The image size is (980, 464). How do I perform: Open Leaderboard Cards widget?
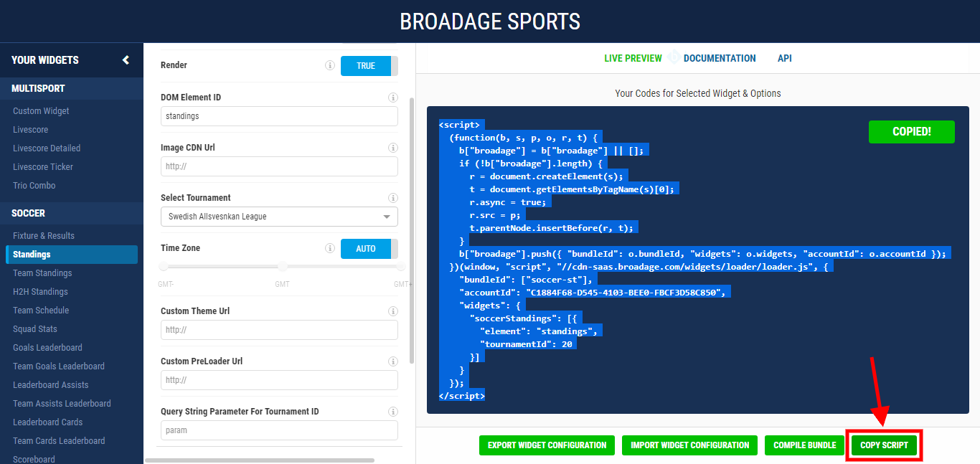[47, 422]
